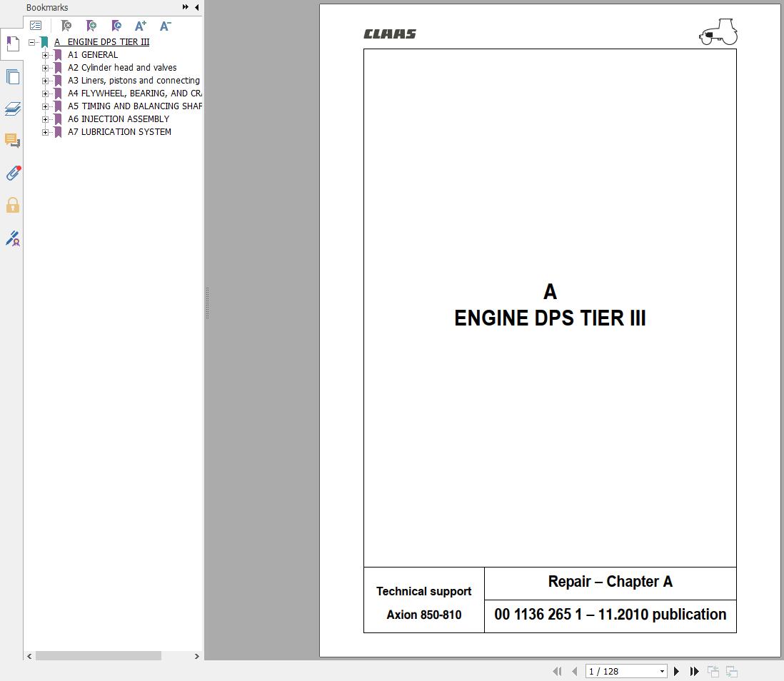Click the bookmarks scrollbar left arrow
The image size is (784, 681).
(29, 656)
